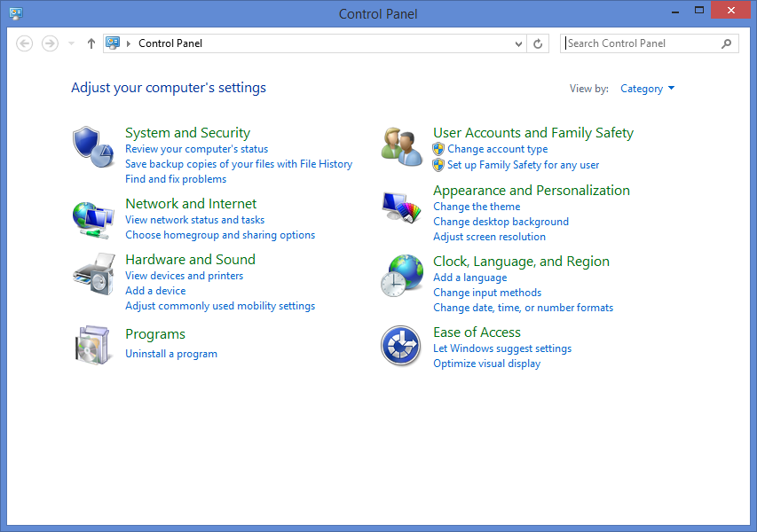The width and height of the screenshot is (757, 532).
Task: Open the Ease of Access heading
Action: (x=477, y=332)
